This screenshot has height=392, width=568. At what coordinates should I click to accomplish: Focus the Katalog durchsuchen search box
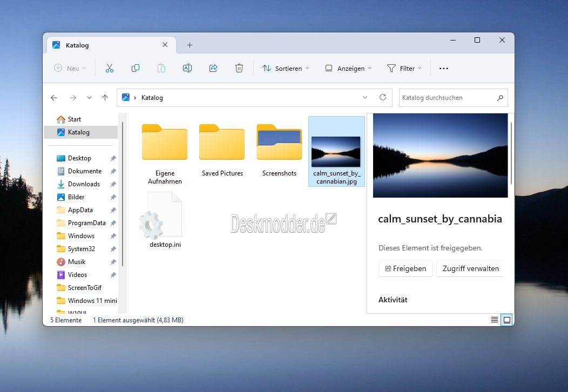click(x=448, y=97)
